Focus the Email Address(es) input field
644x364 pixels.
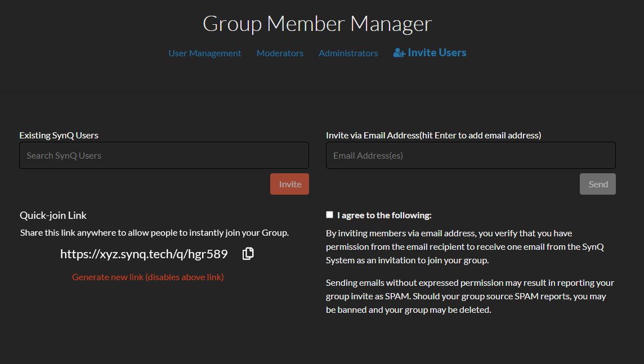pyautogui.click(x=471, y=155)
